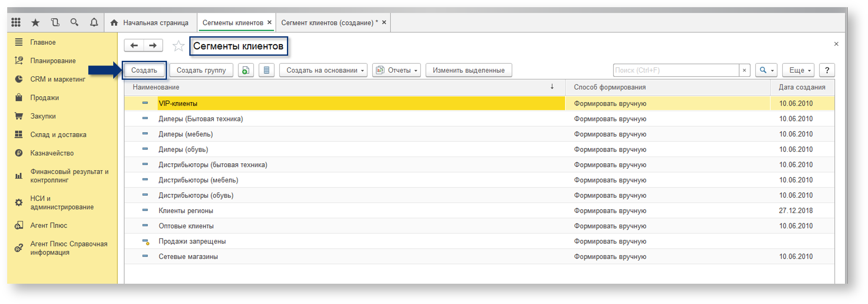
Task: Click the Агент Плюс section icon
Action: (19, 225)
